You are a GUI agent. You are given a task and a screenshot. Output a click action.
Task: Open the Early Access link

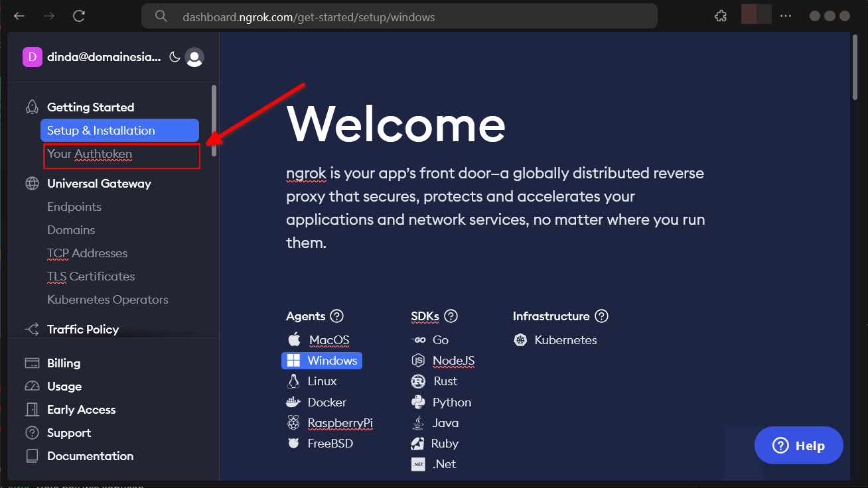[81, 410]
